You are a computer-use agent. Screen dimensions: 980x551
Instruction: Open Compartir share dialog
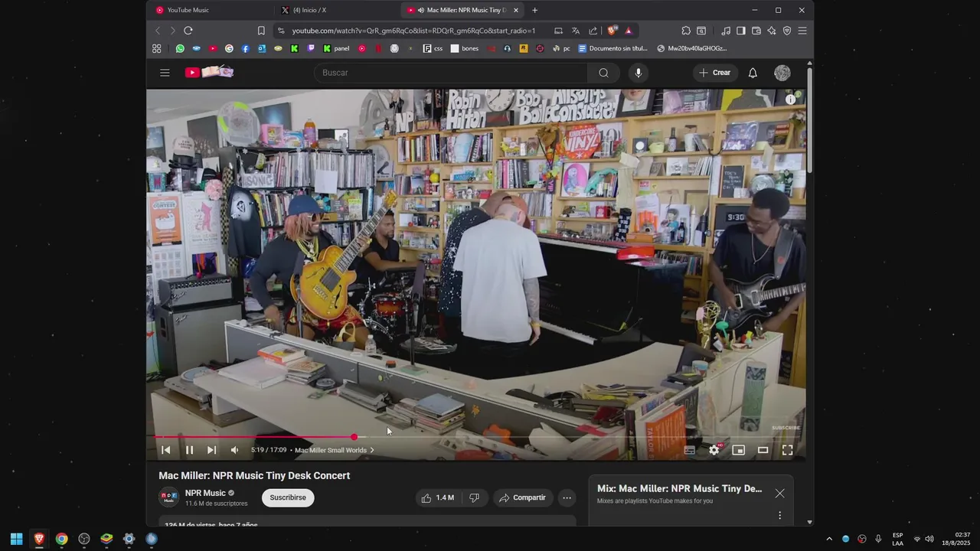click(x=522, y=497)
